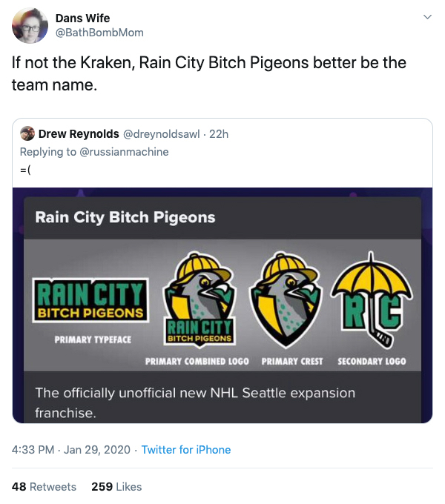This screenshot has height=504, width=445.
Task: Click the card description about NHL Seattle
Action: (194, 402)
